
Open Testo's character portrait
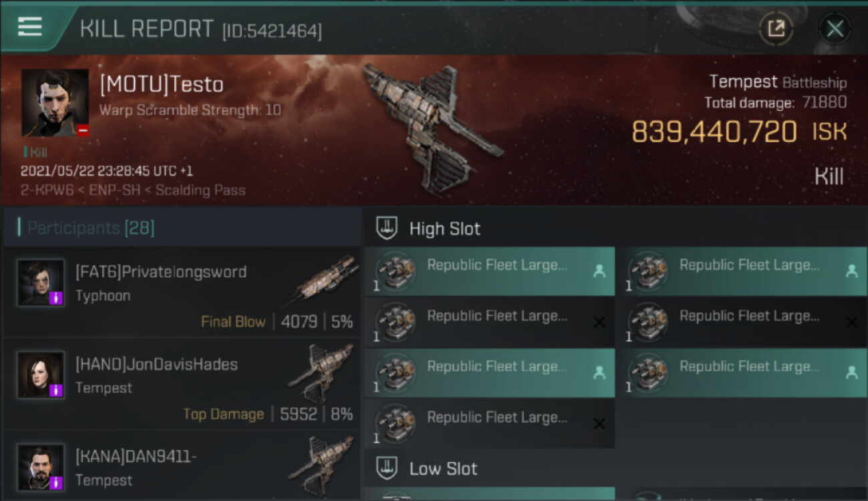55,103
